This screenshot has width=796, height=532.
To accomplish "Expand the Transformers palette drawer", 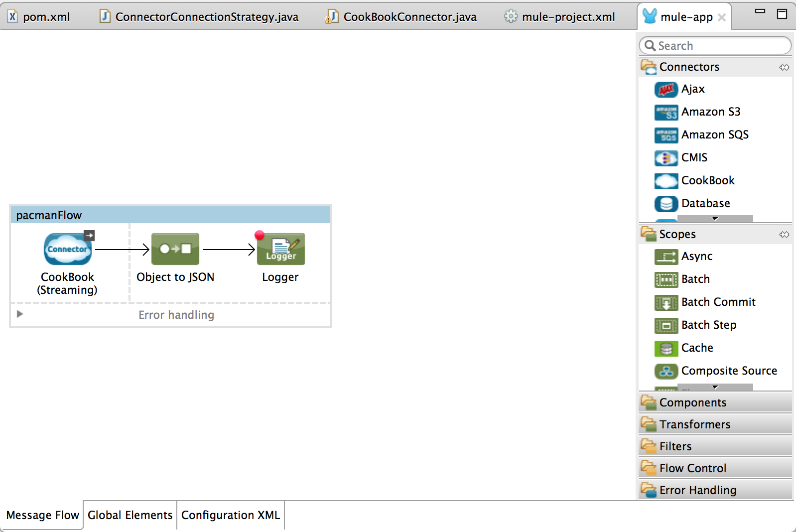I will [x=715, y=424].
